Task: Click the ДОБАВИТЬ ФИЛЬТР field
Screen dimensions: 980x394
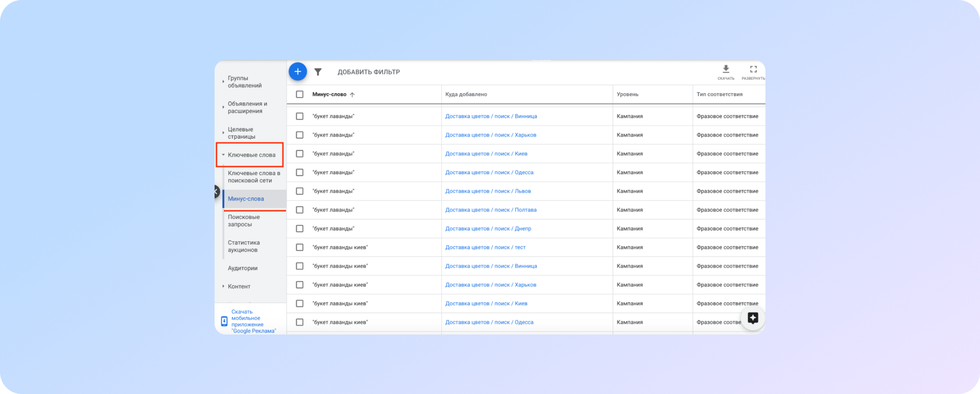Action: click(x=369, y=72)
